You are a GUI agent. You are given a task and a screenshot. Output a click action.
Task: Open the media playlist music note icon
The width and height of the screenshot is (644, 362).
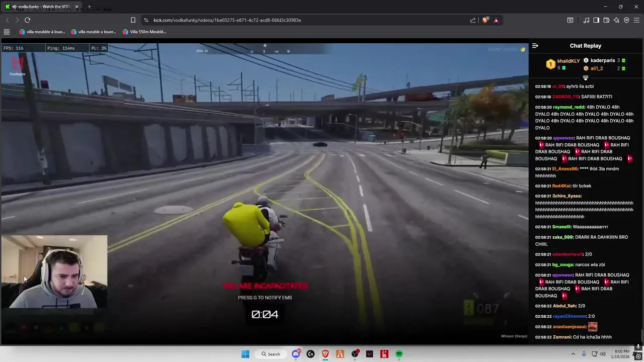pos(586,20)
